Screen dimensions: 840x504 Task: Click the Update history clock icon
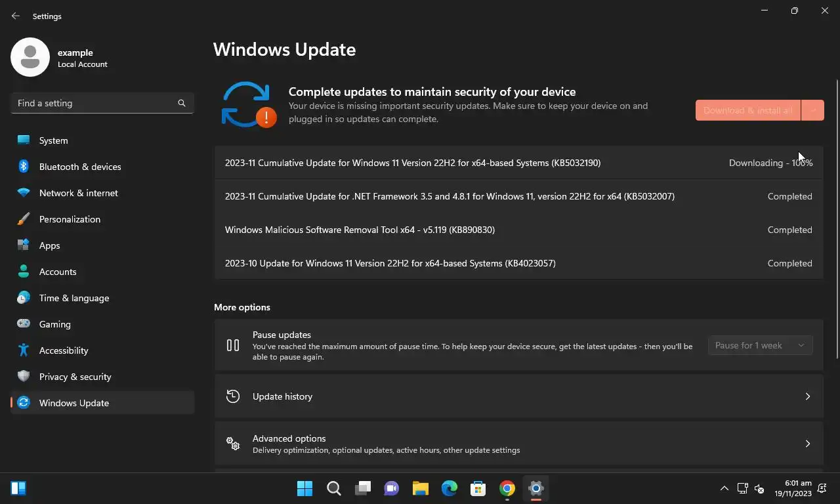point(233,396)
